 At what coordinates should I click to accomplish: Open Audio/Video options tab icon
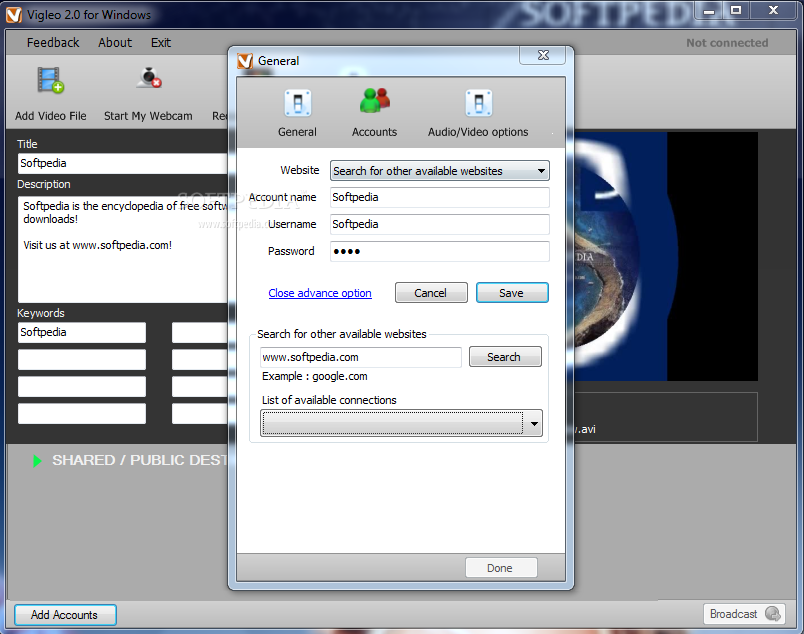(478, 103)
